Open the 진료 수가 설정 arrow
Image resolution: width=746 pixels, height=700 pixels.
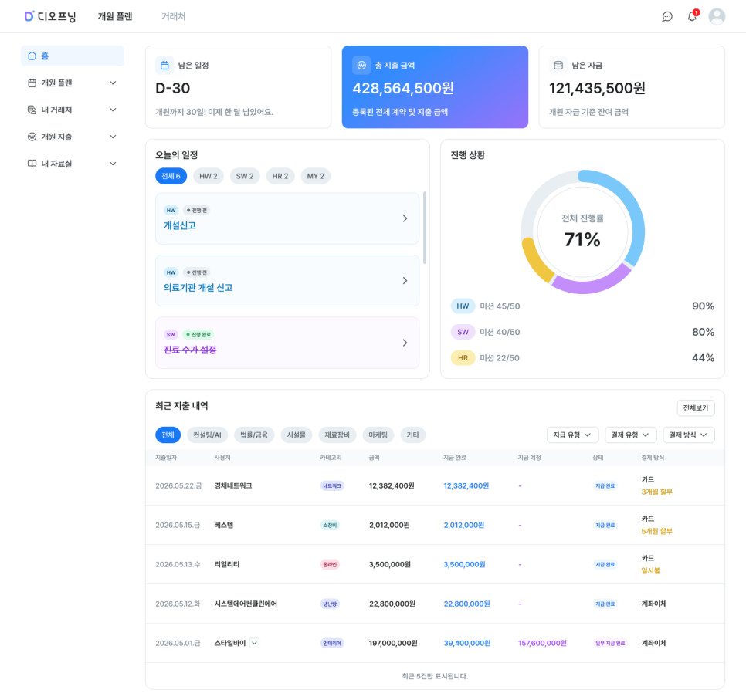click(x=405, y=343)
